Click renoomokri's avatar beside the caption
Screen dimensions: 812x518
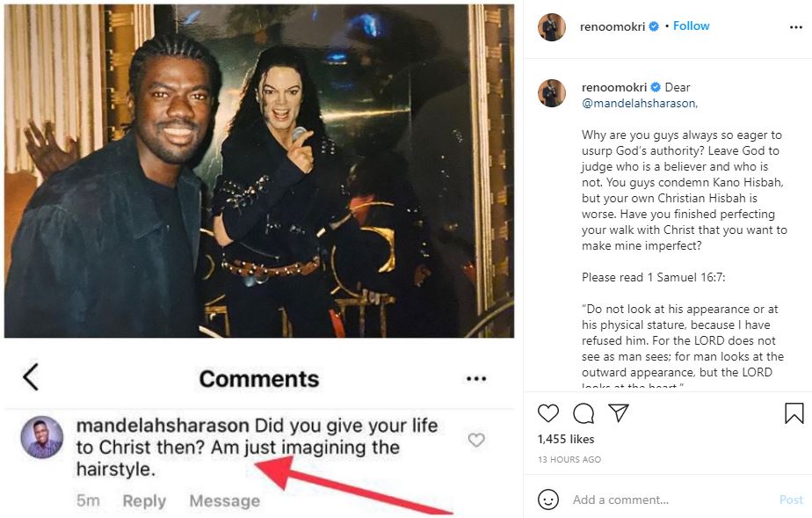(x=552, y=93)
